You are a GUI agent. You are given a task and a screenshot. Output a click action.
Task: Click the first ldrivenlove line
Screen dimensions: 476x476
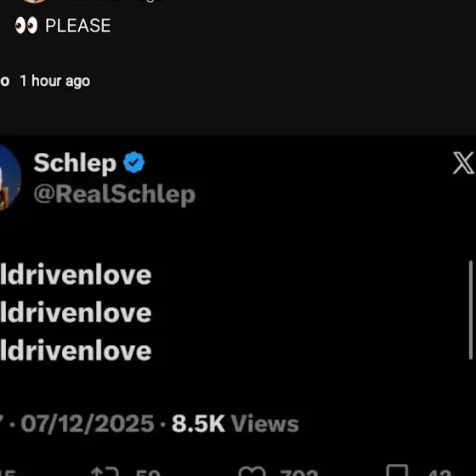click(x=76, y=275)
